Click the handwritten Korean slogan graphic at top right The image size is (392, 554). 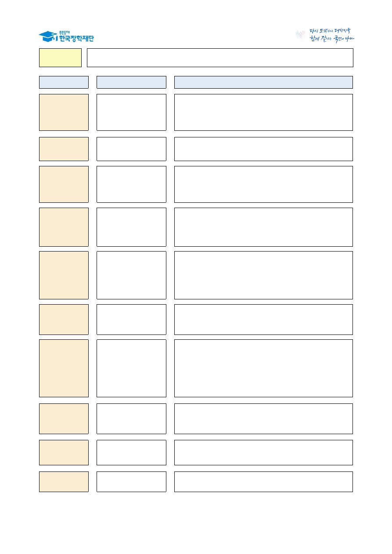[331, 35]
